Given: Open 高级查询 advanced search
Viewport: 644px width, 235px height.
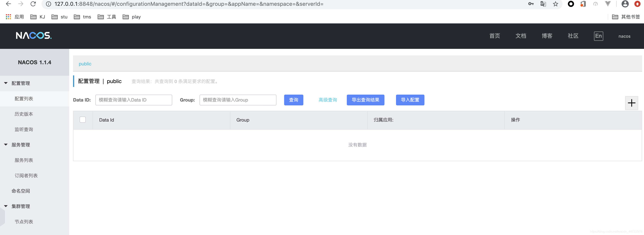Looking at the screenshot, I should (328, 100).
